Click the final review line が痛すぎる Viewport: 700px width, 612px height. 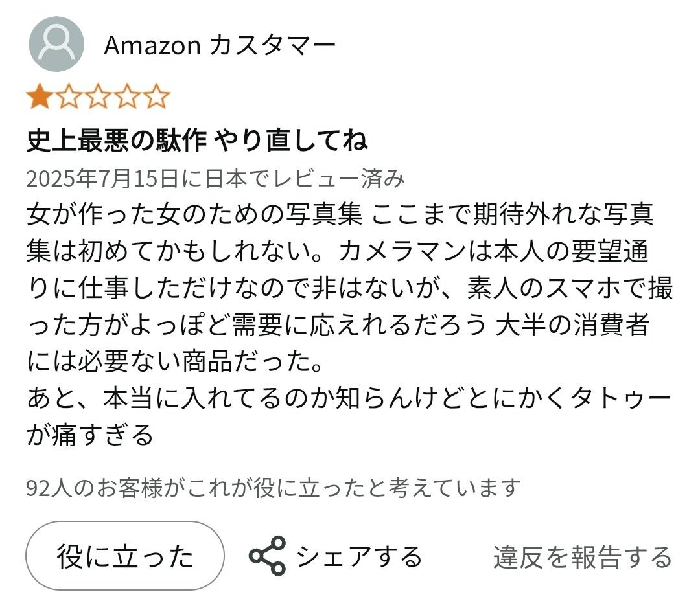(x=89, y=435)
